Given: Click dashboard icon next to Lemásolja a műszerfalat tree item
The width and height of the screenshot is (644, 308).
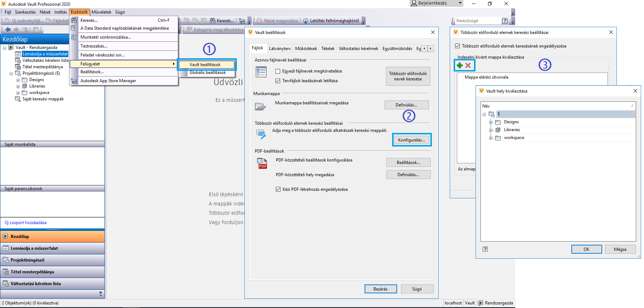Looking at the screenshot, I should click(x=18, y=54).
